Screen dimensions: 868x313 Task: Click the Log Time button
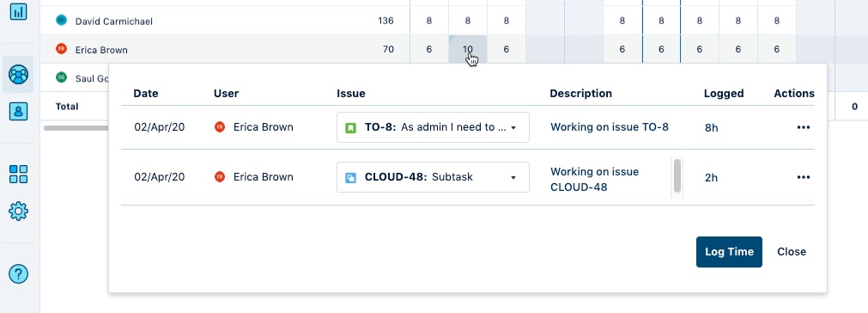point(729,252)
